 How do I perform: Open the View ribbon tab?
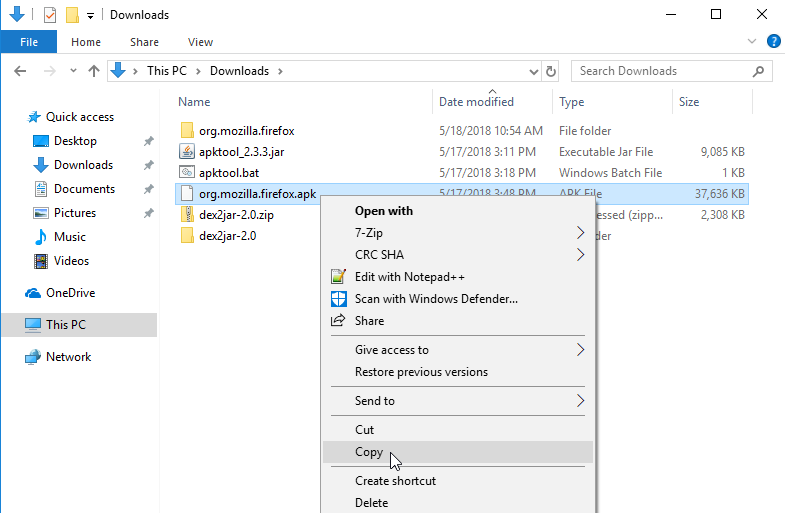(200, 42)
